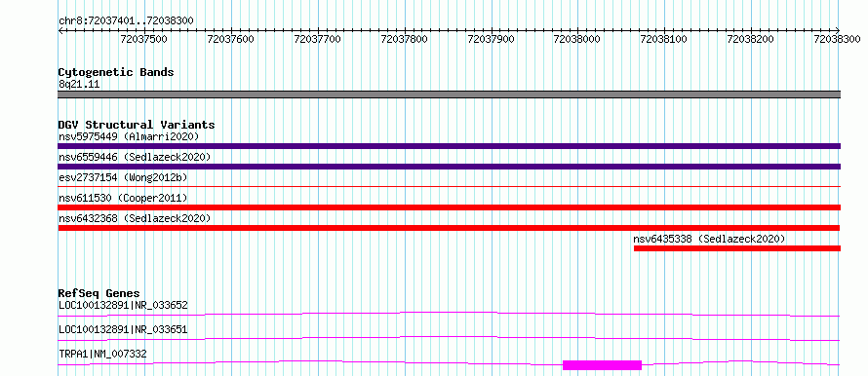Viewport: 868px width, 376px height.
Task: Click the short red bar for nsv6435338
Action: (737, 248)
